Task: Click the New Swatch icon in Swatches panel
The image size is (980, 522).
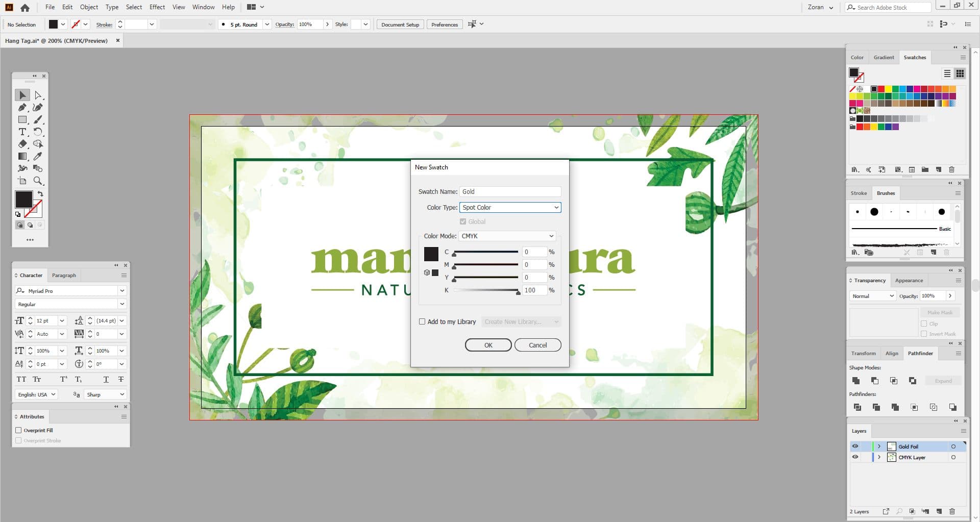Action: pos(938,169)
